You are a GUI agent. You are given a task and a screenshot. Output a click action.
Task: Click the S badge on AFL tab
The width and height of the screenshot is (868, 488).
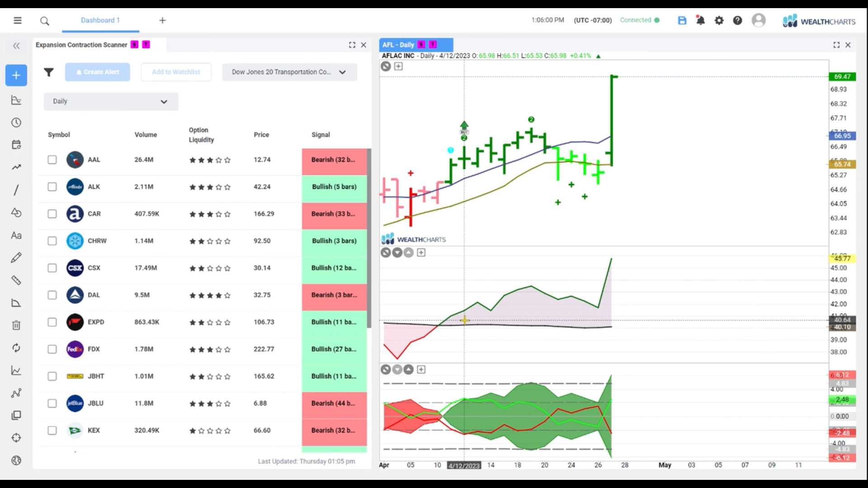[421, 44]
